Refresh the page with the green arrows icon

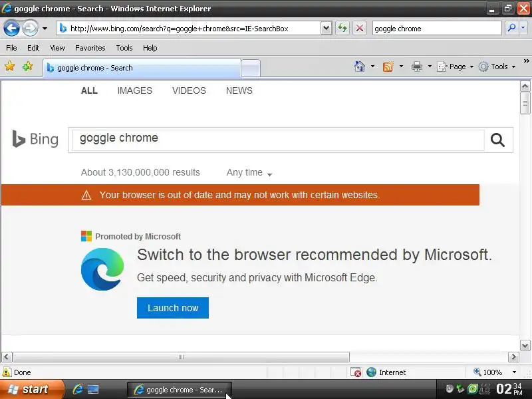coord(342,28)
